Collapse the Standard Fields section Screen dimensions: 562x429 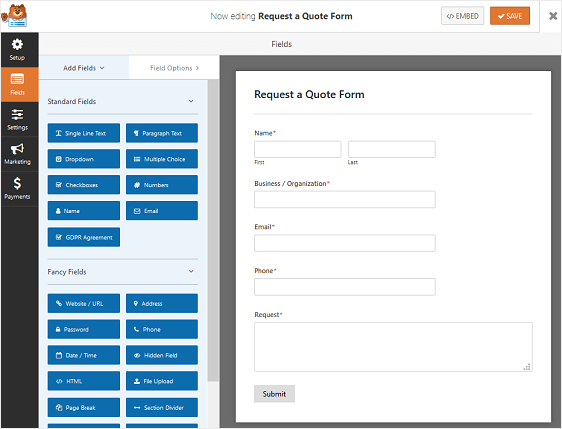click(x=191, y=101)
